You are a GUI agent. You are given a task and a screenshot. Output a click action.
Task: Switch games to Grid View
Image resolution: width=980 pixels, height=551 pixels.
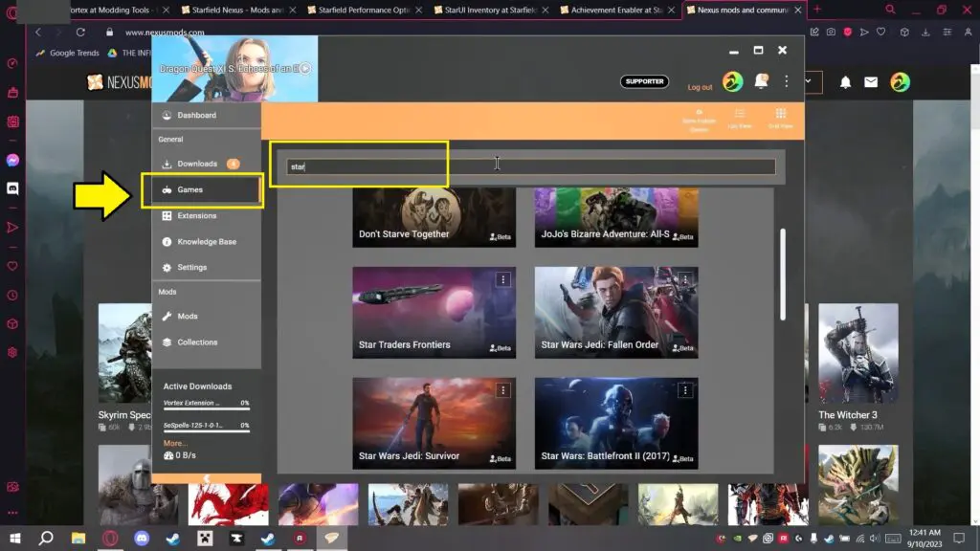pyautogui.click(x=780, y=118)
